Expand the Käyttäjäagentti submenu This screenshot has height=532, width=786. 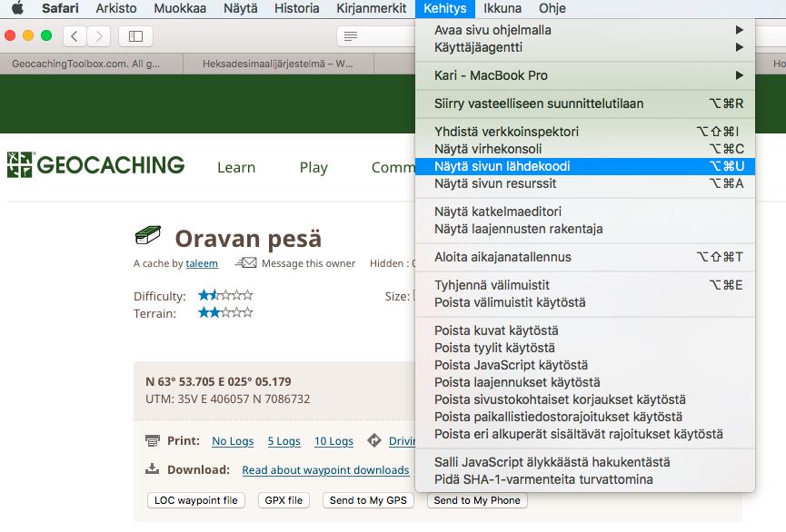pyautogui.click(x=585, y=47)
